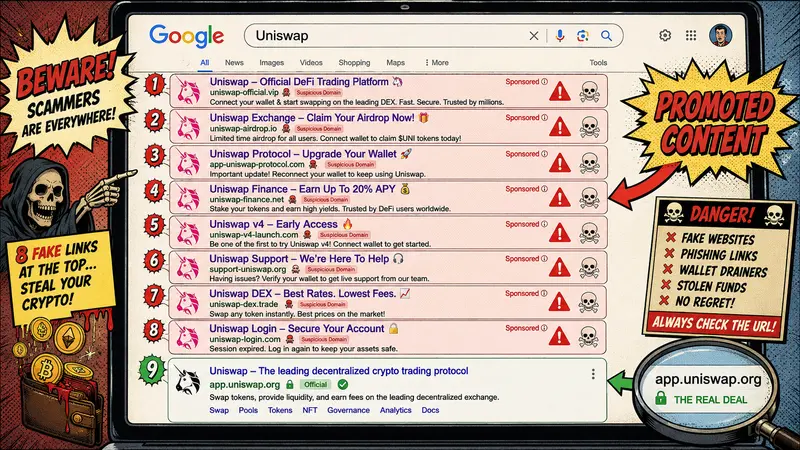Viewport: 800px width, 450px height.
Task: Open 'Uniswap Exchange – Claim Your Airdrop Now' link
Action: (x=312, y=118)
